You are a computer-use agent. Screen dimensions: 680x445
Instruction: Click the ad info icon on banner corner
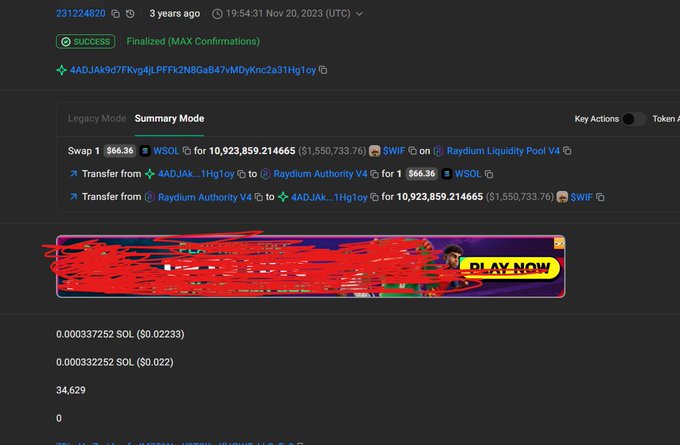click(559, 243)
